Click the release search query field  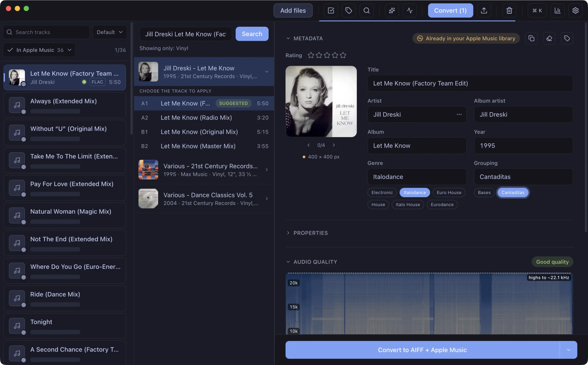(x=186, y=34)
